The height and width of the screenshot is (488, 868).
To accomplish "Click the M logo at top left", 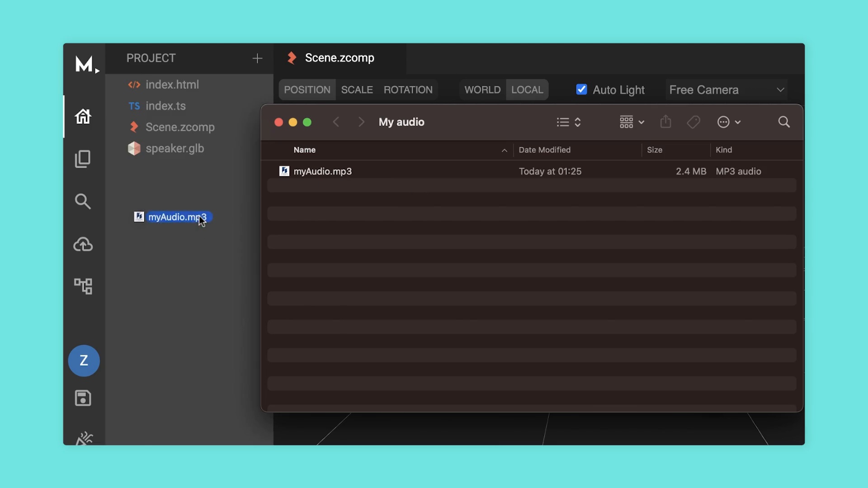I will pyautogui.click(x=86, y=64).
